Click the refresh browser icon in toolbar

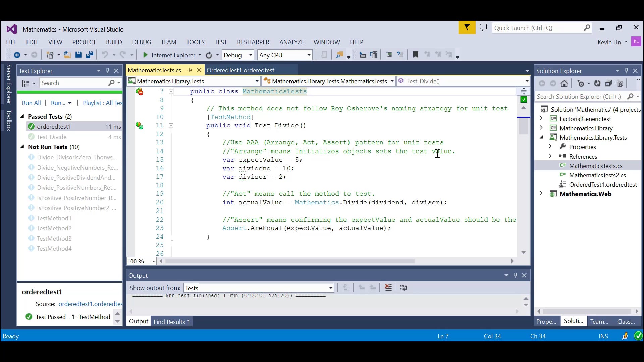tap(209, 55)
